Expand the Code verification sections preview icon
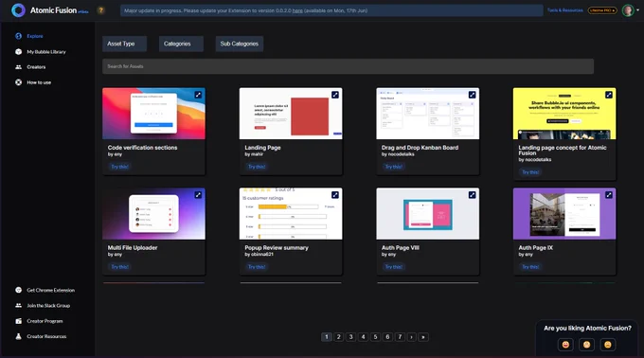The image size is (644, 358). point(198,95)
